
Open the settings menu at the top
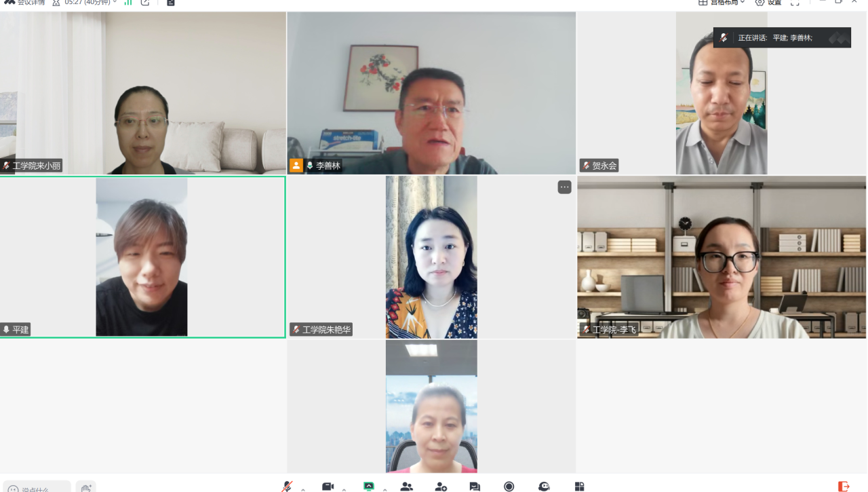coord(768,3)
